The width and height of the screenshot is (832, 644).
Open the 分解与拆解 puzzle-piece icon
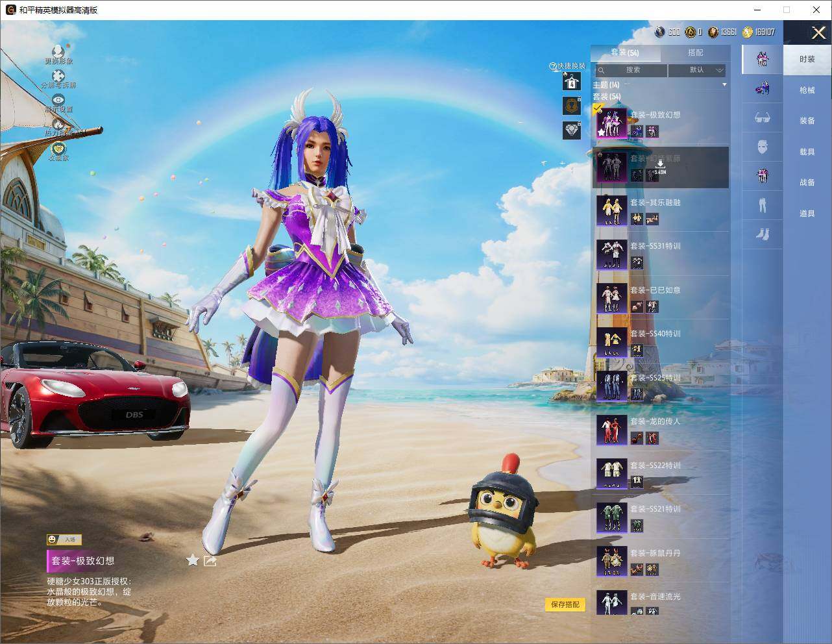pyautogui.click(x=58, y=77)
